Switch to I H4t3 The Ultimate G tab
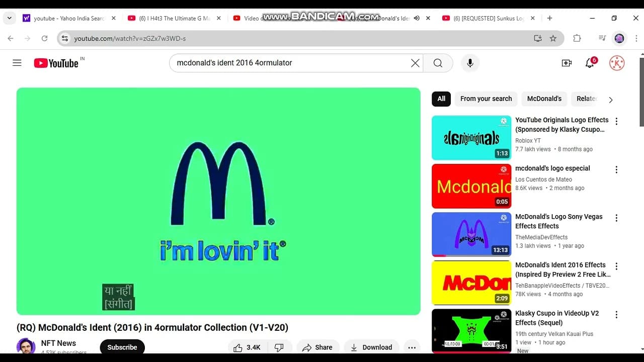 175,18
